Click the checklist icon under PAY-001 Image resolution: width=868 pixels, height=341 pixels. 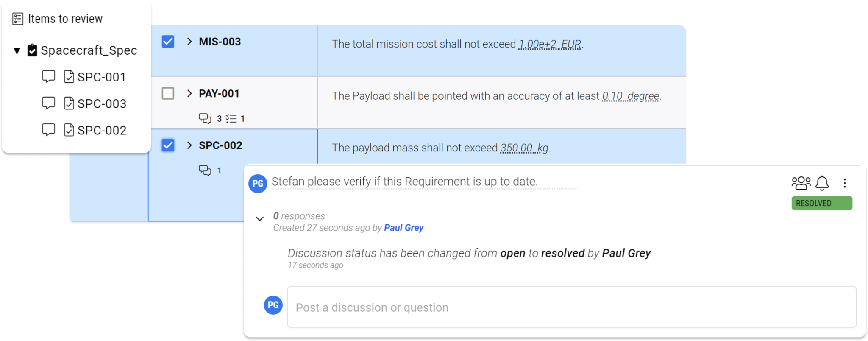click(231, 118)
